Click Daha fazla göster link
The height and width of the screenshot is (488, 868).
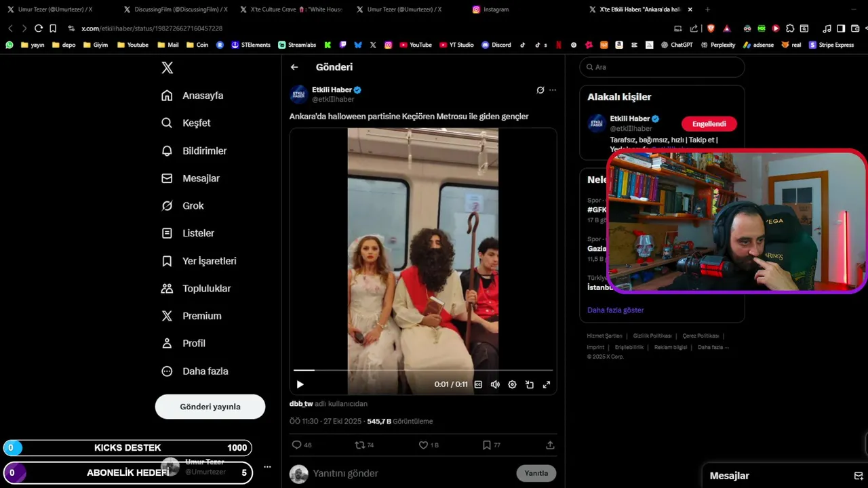(x=616, y=310)
